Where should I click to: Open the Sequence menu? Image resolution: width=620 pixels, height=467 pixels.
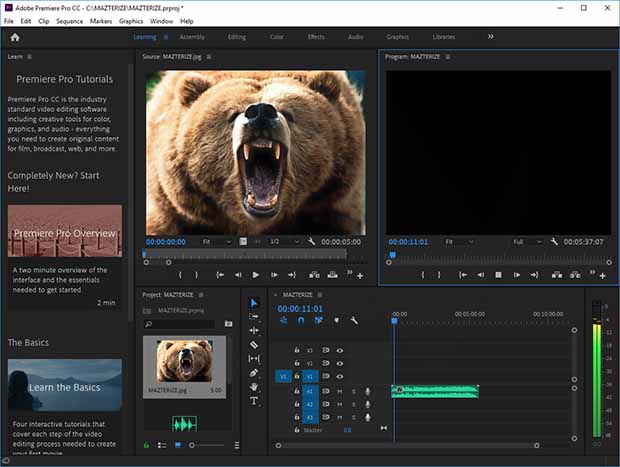[70, 21]
